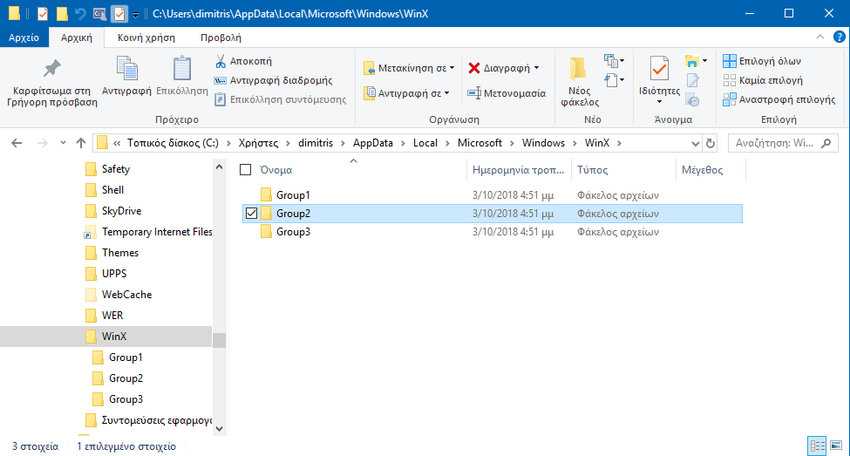Sort by the Μέγεθος column header

[x=702, y=170]
